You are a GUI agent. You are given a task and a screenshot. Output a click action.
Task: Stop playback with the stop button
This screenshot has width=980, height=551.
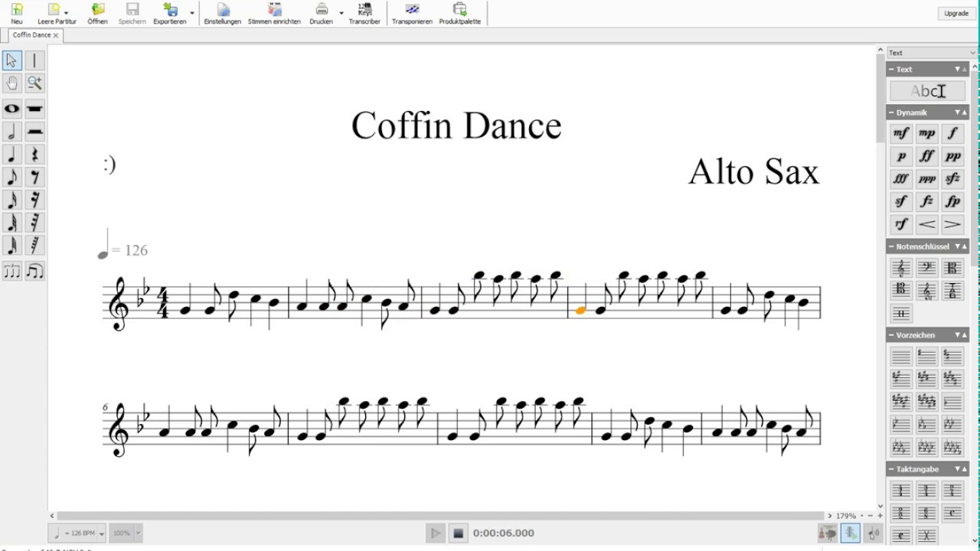(458, 533)
